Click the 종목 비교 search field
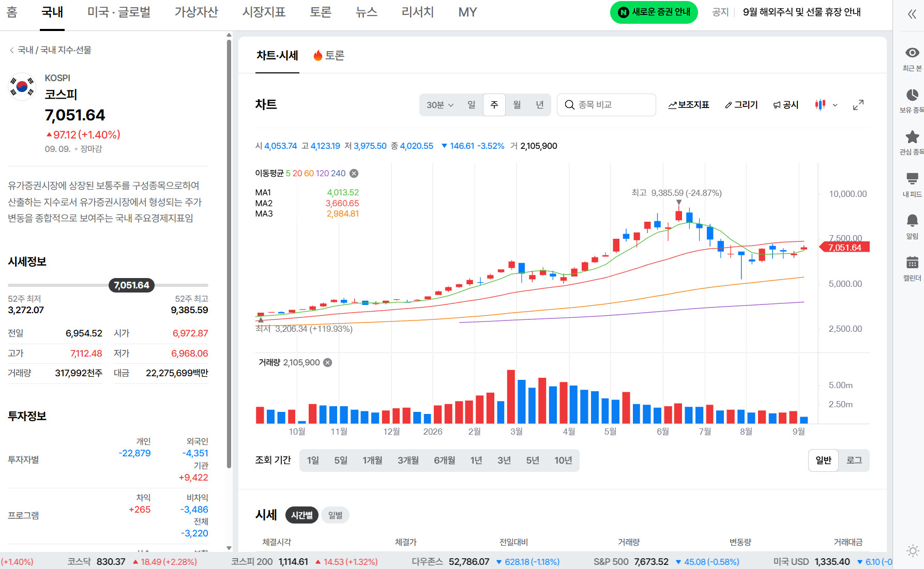This screenshot has height=569, width=924. point(607,105)
